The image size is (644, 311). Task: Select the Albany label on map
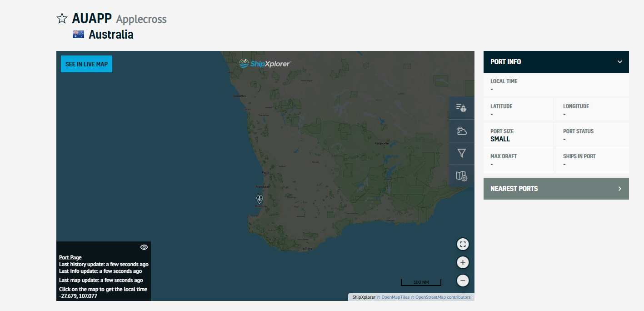308,249
